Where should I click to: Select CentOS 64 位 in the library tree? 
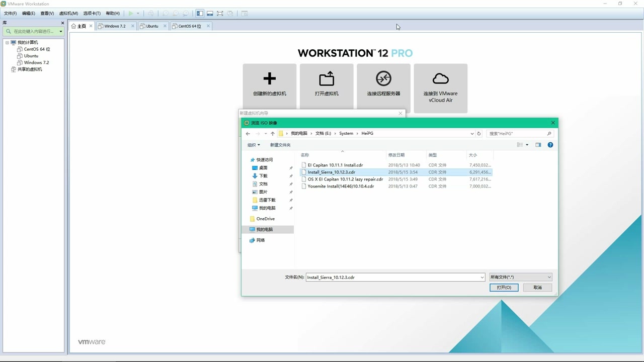tap(37, 49)
